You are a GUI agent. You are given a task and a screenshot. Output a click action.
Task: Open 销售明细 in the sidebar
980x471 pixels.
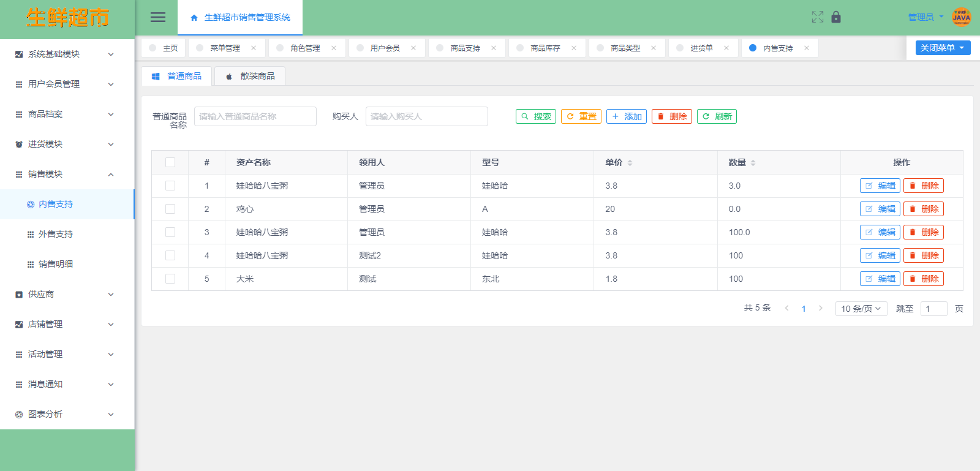coord(56,264)
